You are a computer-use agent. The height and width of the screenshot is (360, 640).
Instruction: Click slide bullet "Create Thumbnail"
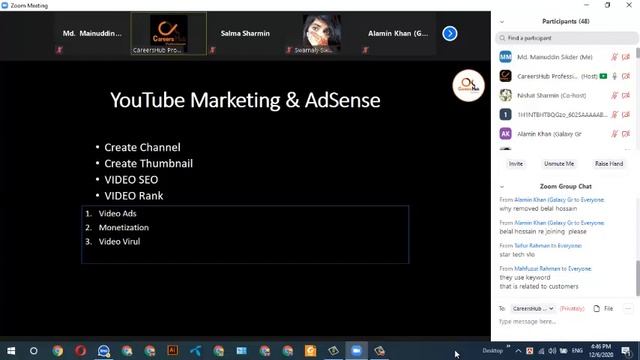[149, 164]
